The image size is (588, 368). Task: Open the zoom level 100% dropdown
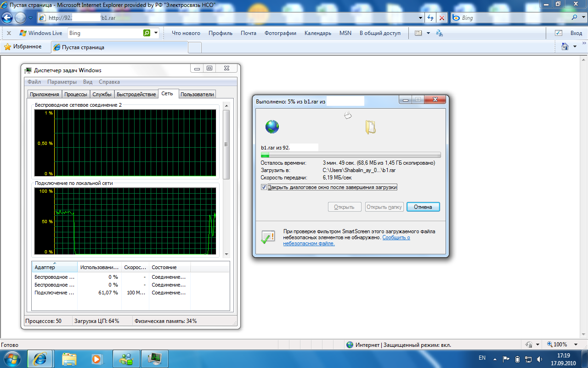[576, 345]
